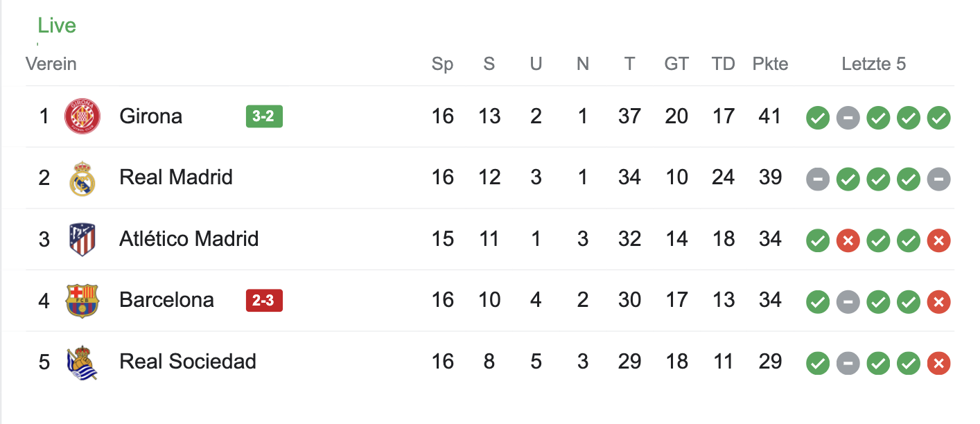
Task: Click Real Sociedad's most recent loss icon
Action: click(x=939, y=363)
